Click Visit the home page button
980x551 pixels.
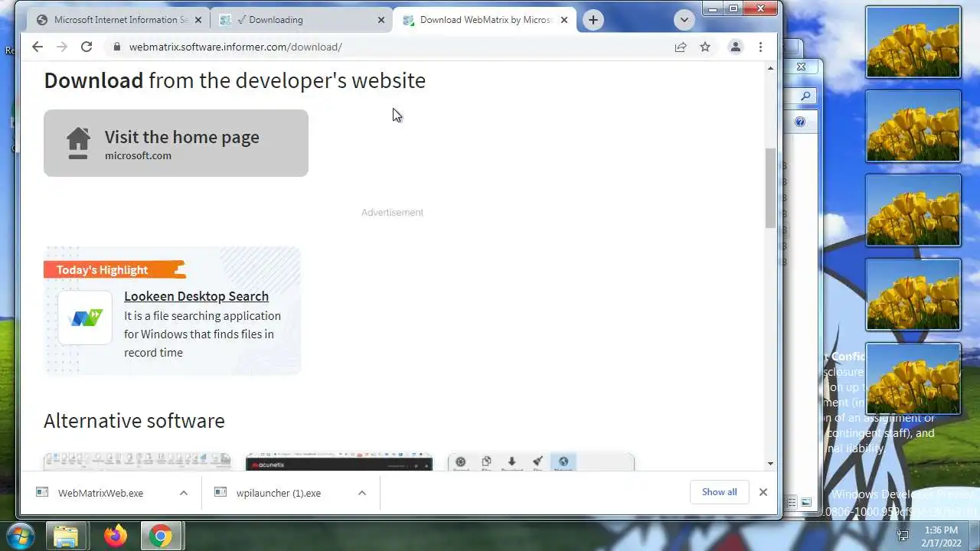[x=176, y=143]
